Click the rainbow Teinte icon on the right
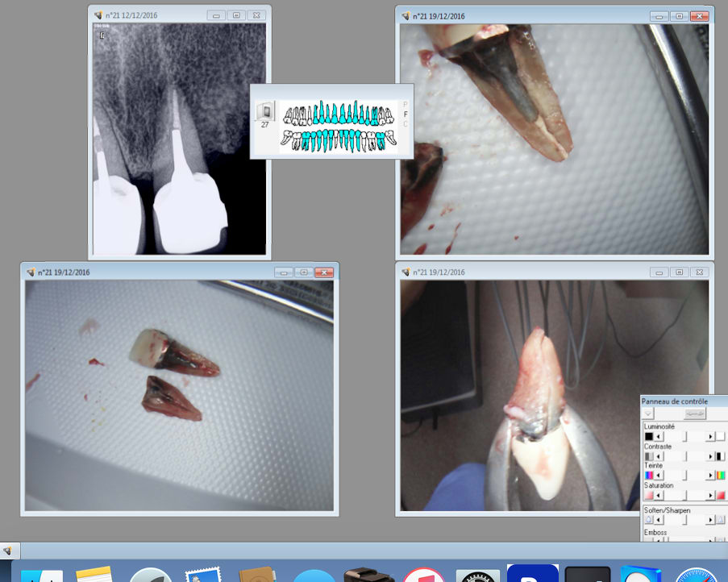This screenshot has height=582, width=728. (x=721, y=476)
